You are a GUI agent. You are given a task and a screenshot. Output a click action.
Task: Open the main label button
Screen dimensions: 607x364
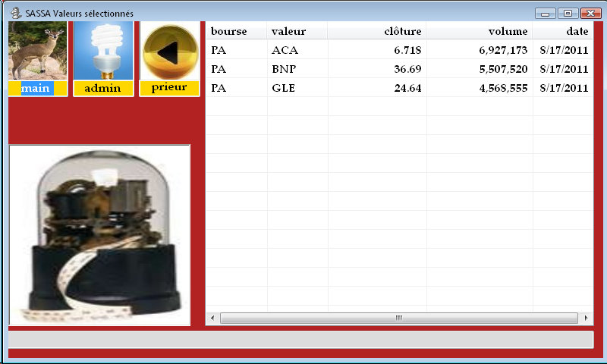point(36,89)
